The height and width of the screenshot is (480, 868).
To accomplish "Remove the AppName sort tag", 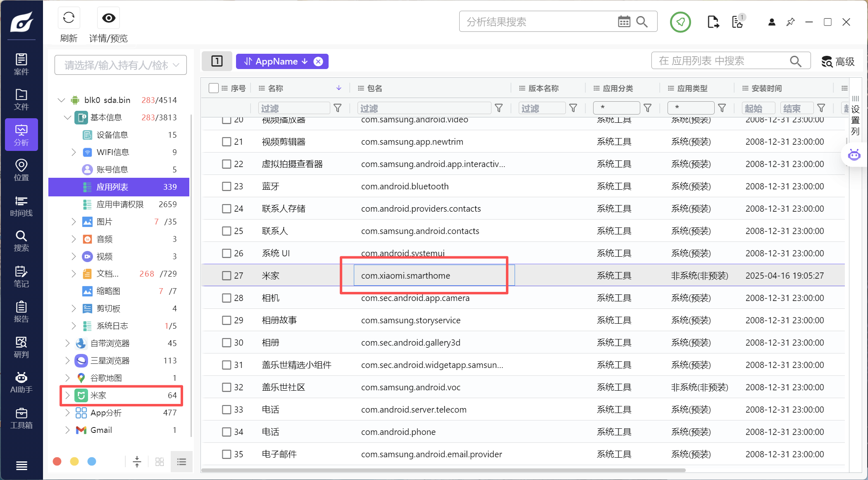I will 318,62.
